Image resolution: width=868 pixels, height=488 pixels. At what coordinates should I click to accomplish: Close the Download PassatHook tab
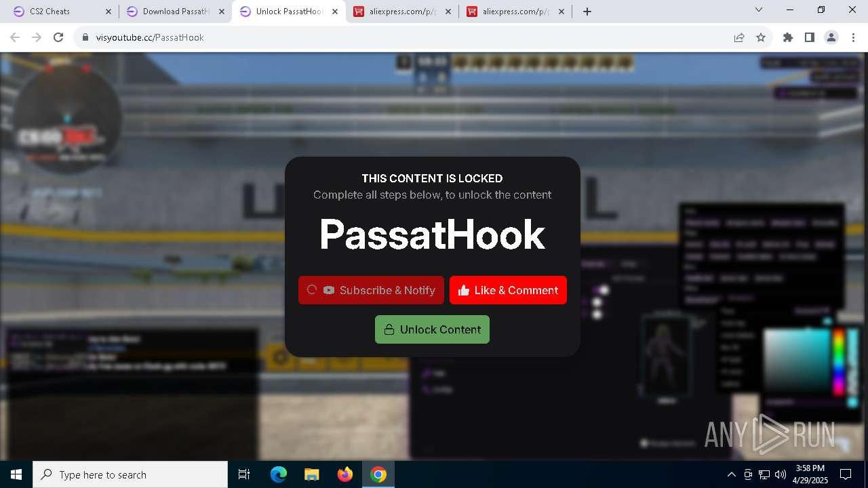click(221, 12)
